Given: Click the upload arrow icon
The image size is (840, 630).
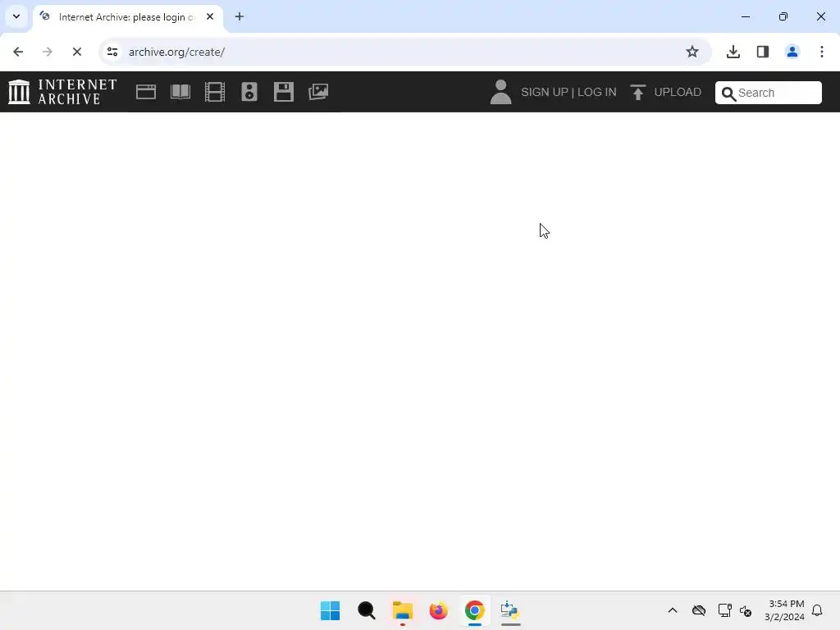Looking at the screenshot, I should click(637, 92).
